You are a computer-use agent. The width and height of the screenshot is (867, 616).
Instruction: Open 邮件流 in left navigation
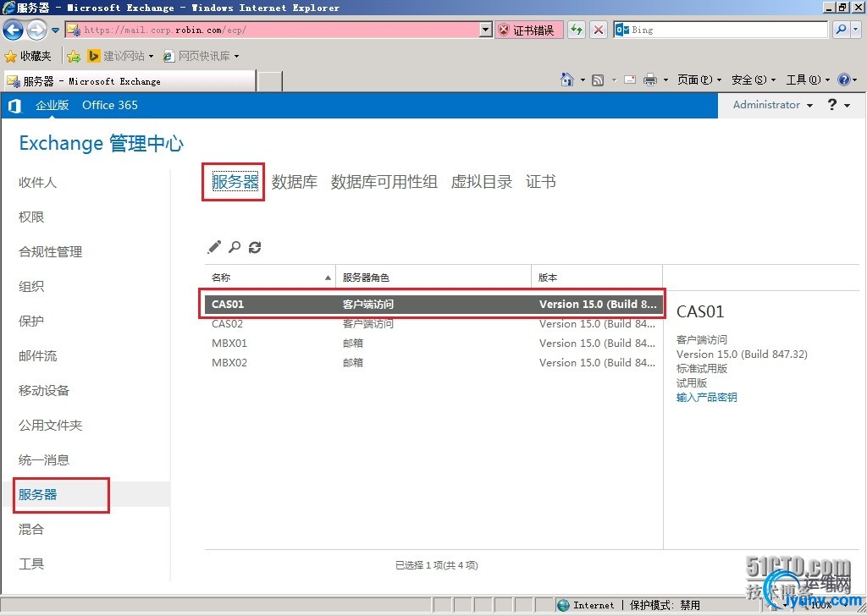37,355
